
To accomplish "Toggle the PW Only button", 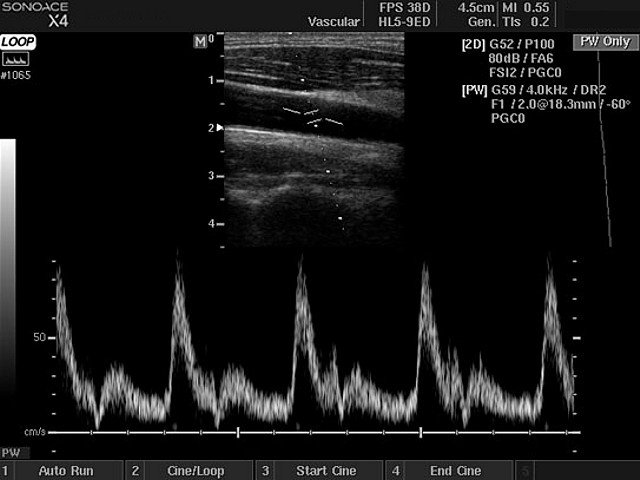I will click(604, 41).
